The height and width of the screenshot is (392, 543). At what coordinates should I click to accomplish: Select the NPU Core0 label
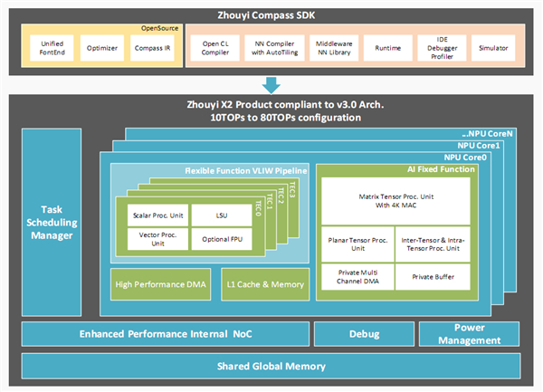point(465,158)
